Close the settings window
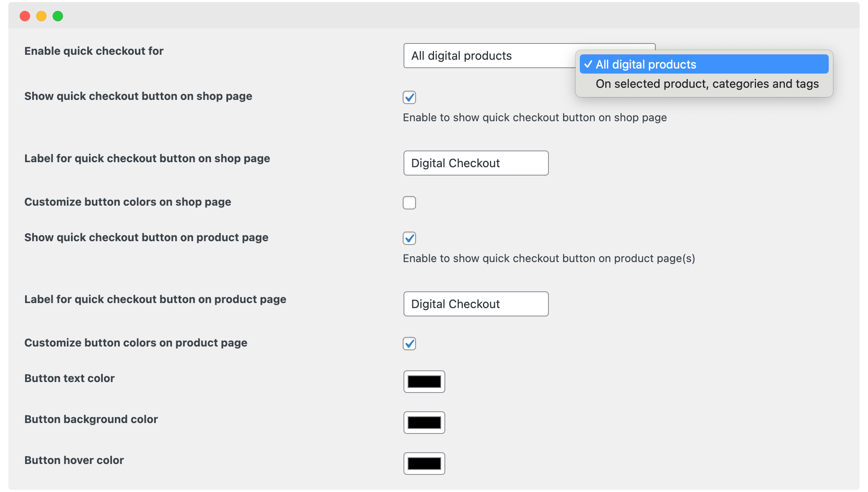The width and height of the screenshot is (868, 492). click(x=25, y=16)
